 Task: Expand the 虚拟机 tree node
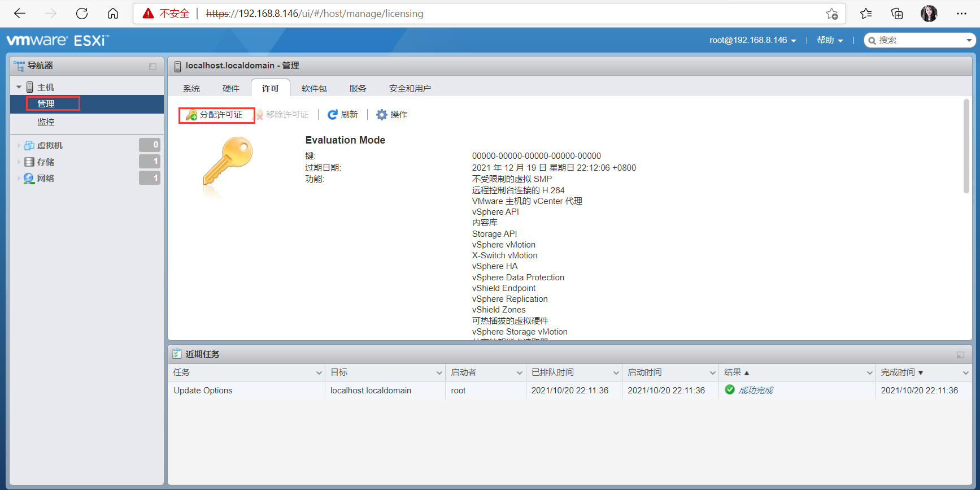coord(19,145)
